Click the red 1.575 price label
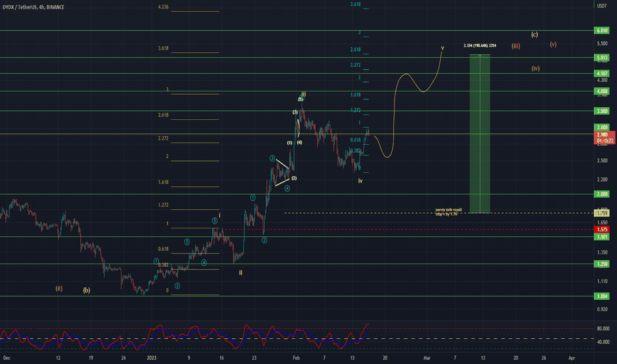Screen dimensions: 617x364 pos(602,230)
